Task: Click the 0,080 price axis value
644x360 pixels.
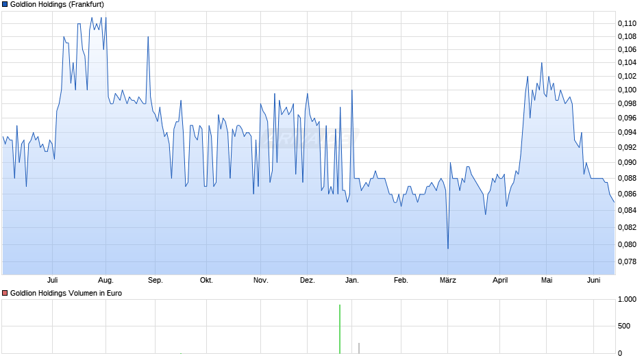Action: (627, 244)
